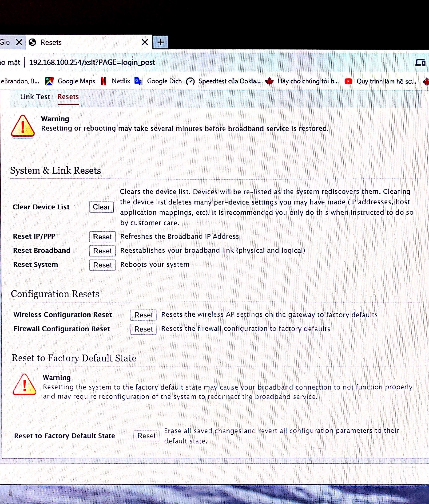Reset the Wireless Configuration to defaults
The height and width of the screenshot is (504, 429).
tap(143, 315)
